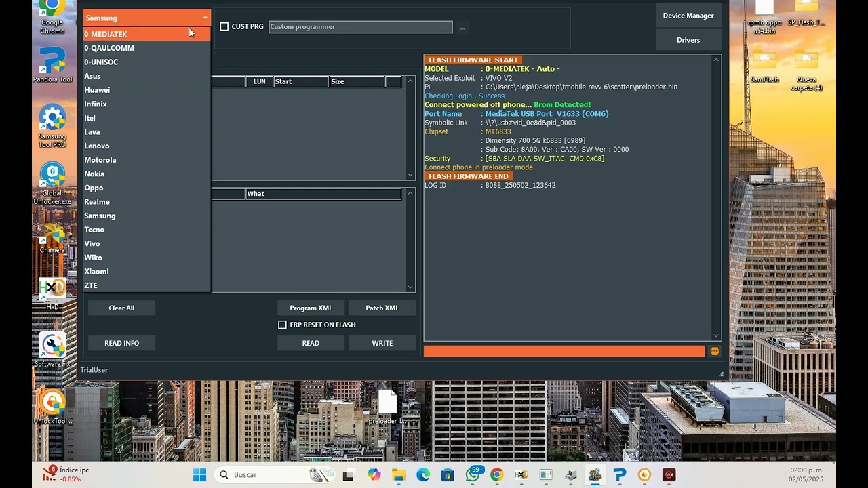Click Program XML button
Screen dimensions: 868x488
(x=311, y=308)
